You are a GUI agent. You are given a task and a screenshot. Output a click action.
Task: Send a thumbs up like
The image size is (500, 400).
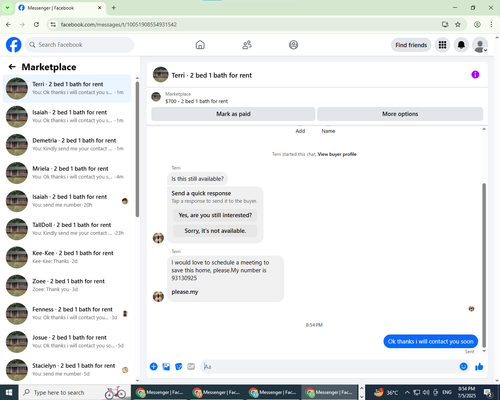[x=479, y=367]
